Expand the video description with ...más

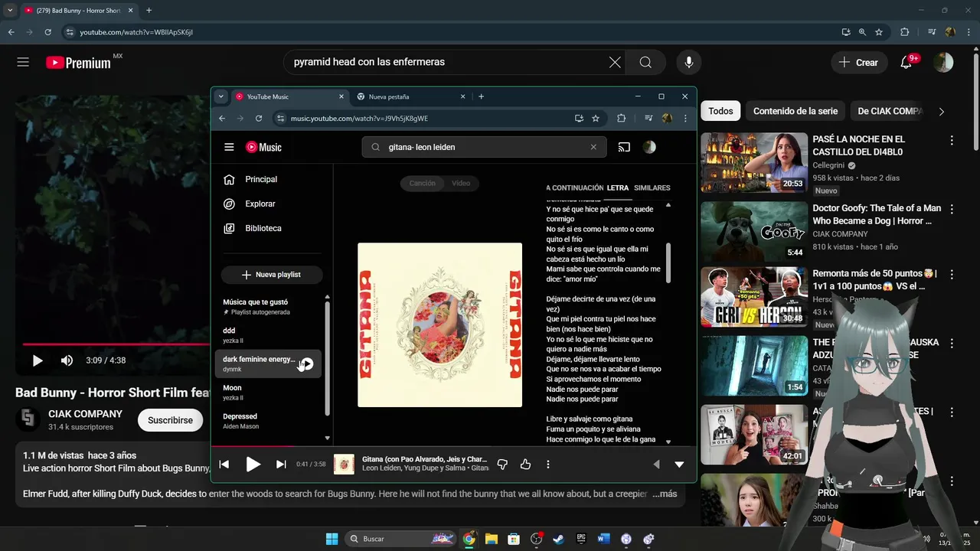pyautogui.click(x=665, y=494)
